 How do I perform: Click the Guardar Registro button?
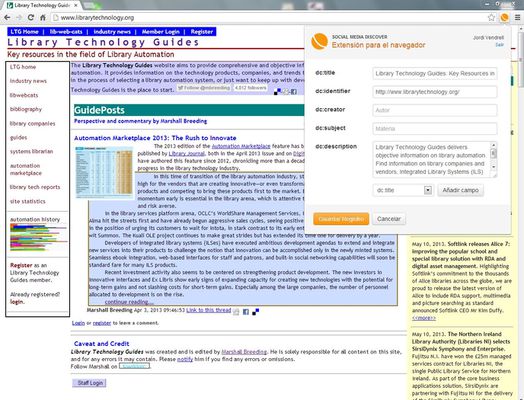pos(341,219)
